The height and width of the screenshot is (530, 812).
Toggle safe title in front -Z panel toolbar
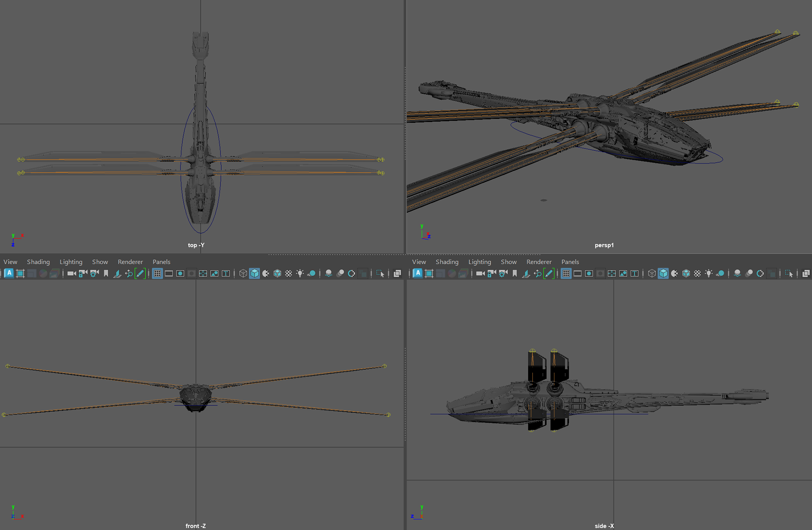(226, 273)
